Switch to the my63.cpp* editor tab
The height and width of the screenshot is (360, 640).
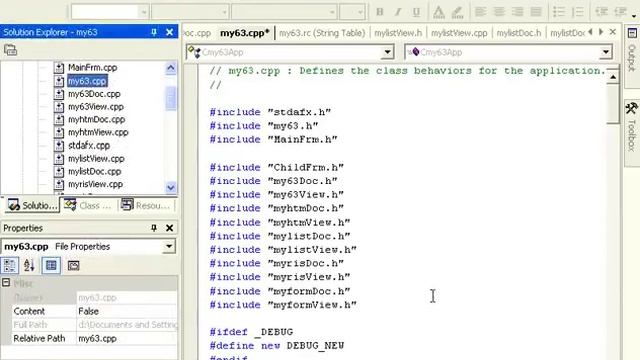coord(245,33)
